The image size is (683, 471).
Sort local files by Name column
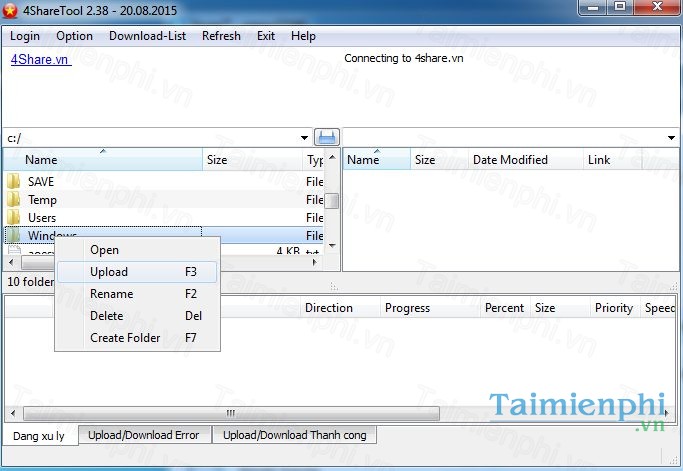tap(103, 159)
